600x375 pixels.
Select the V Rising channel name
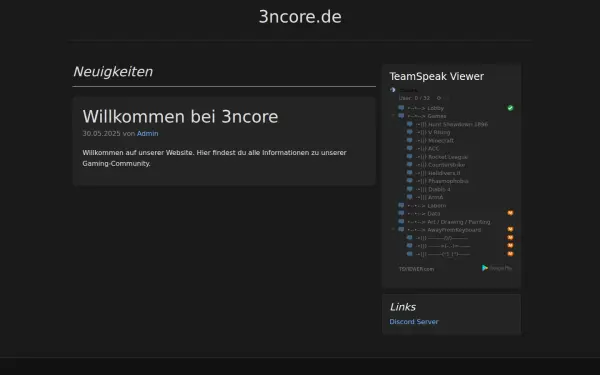coord(439,132)
